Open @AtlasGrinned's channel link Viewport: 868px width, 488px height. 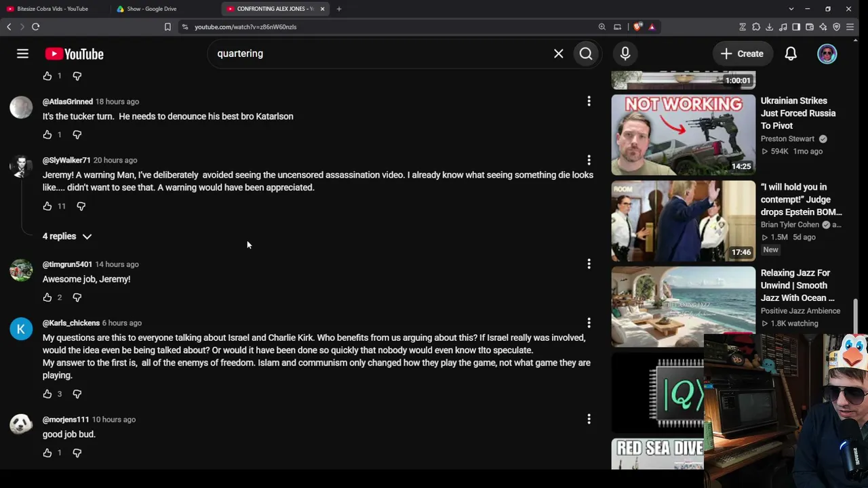tap(68, 102)
